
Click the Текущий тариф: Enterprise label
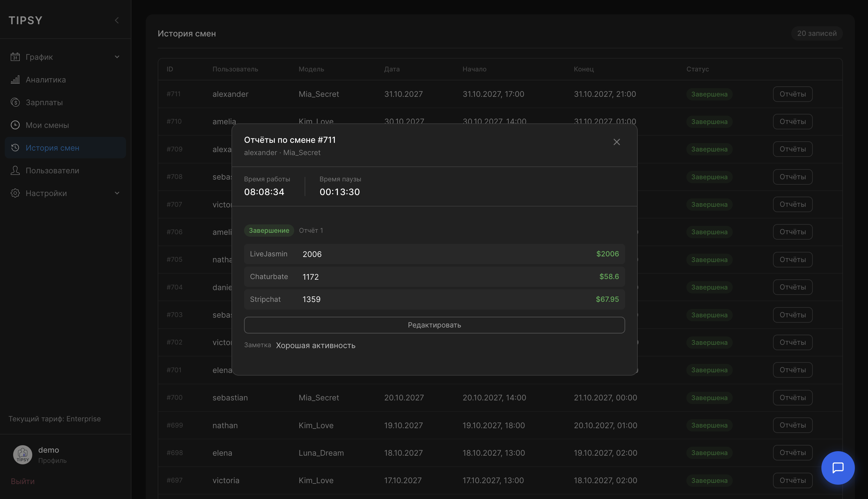coord(55,418)
